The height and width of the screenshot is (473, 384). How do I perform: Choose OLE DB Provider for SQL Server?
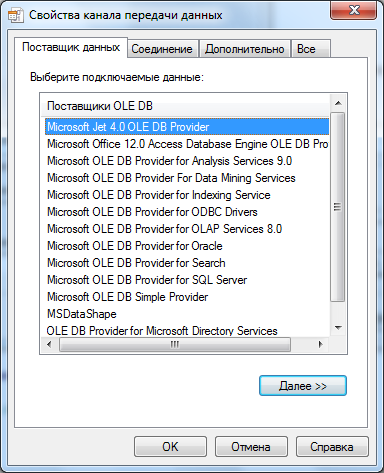(x=187, y=280)
